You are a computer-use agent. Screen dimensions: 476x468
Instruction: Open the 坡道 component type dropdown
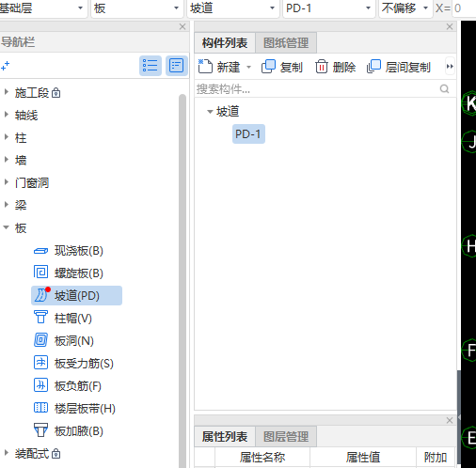point(272,8)
